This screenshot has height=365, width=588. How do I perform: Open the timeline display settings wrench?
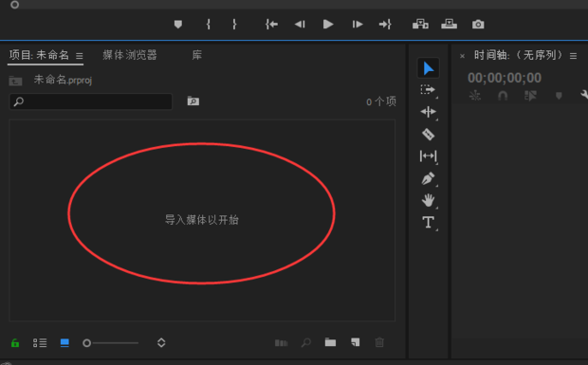tap(584, 95)
